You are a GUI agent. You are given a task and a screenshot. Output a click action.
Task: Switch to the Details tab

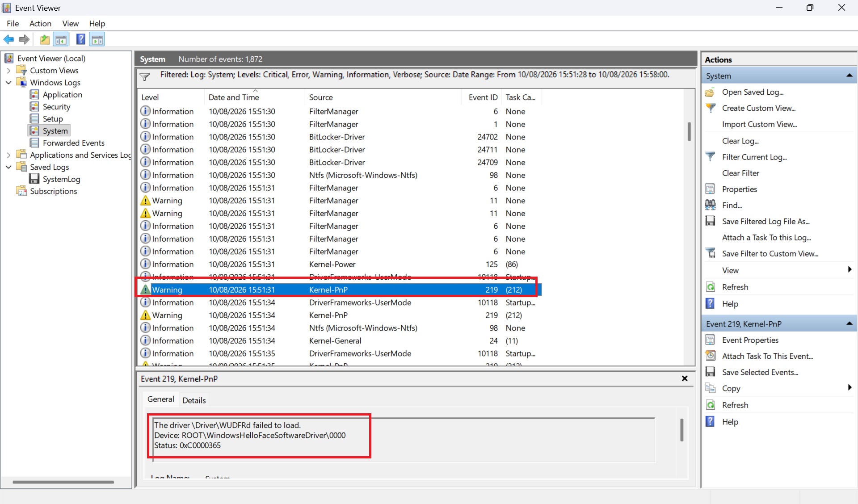[x=194, y=400]
